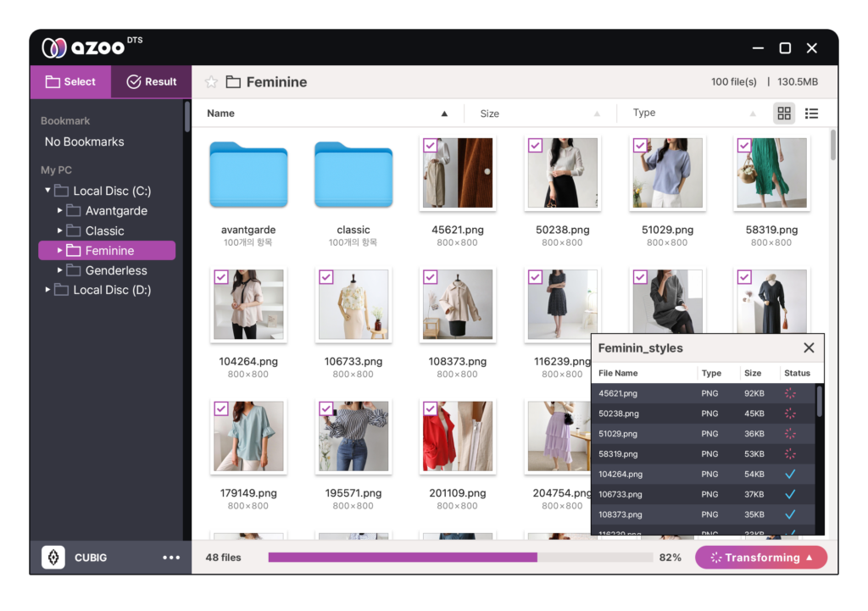868x611 pixels.
Task: Expand the Local Disc (D:) node
Action: pyautogui.click(x=47, y=290)
